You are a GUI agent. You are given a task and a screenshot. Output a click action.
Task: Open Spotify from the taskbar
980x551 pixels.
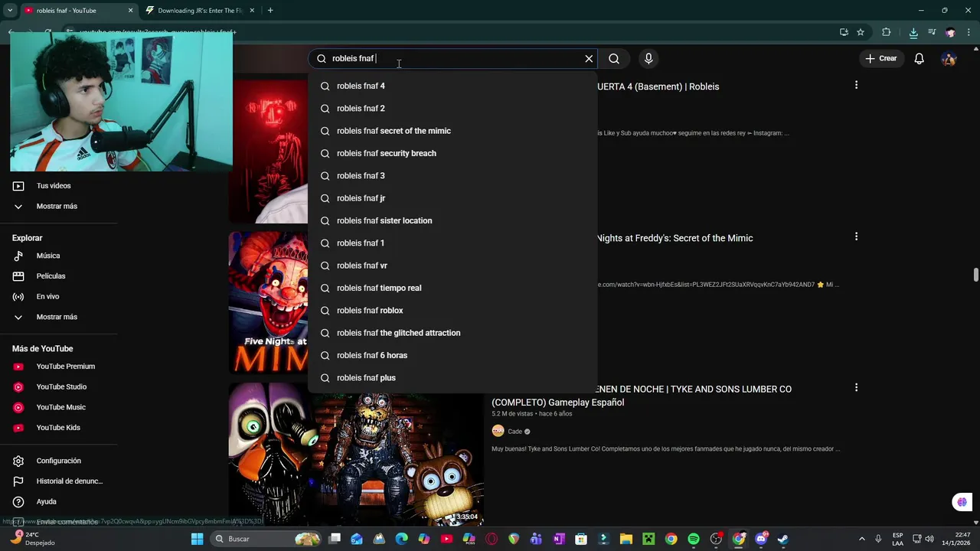pyautogui.click(x=694, y=539)
